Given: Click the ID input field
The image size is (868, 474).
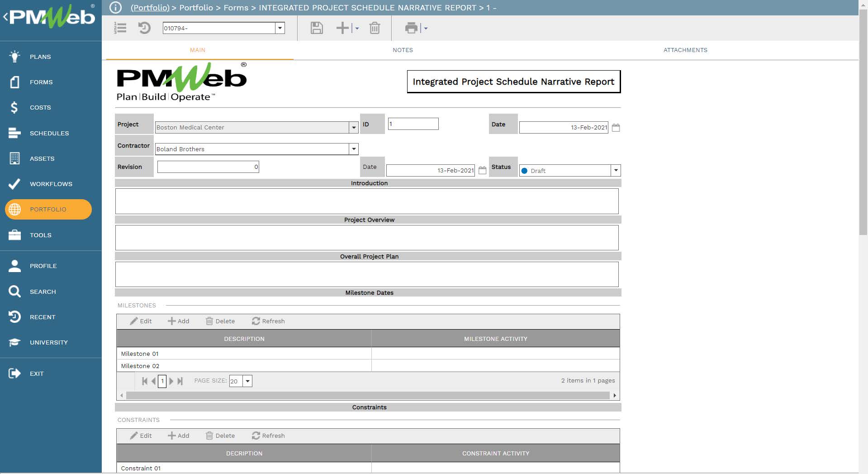Looking at the screenshot, I should coord(413,124).
